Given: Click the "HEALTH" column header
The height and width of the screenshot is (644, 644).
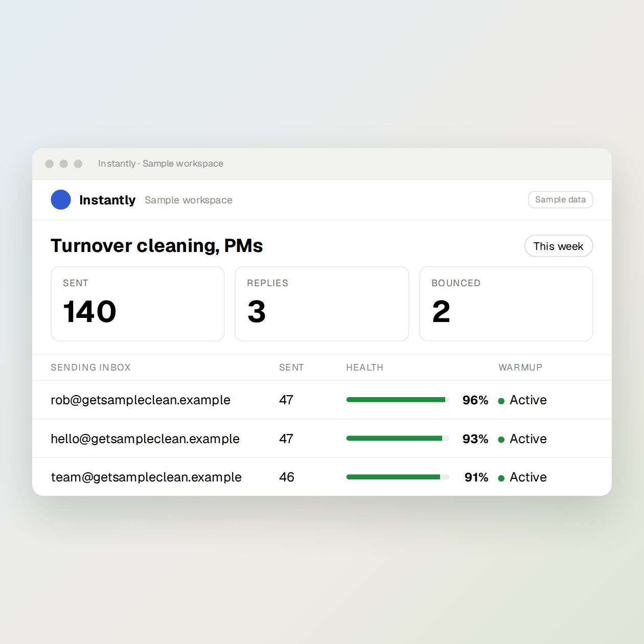Looking at the screenshot, I should point(364,367).
